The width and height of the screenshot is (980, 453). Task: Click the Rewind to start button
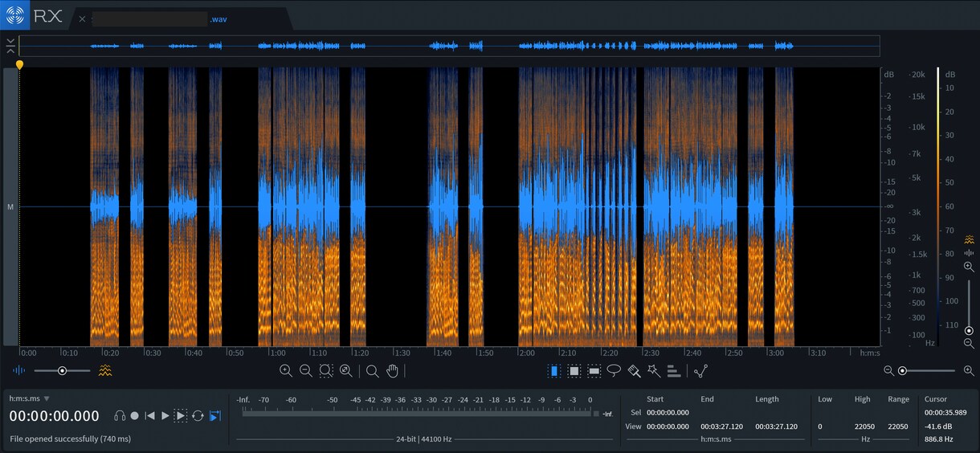(149, 415)
